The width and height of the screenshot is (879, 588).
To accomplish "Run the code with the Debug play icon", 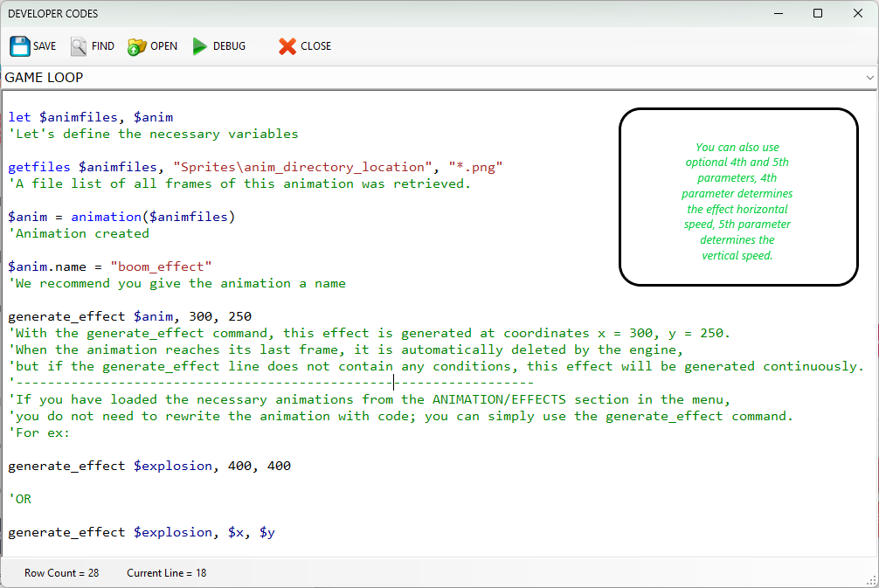I will [200, 46].
